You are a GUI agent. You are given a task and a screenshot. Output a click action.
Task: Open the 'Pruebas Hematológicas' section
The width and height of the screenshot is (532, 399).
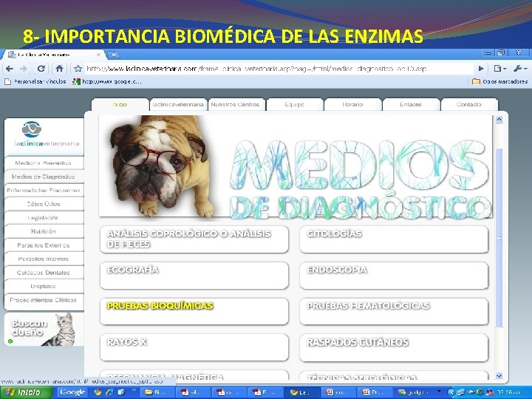coord(394,312)
